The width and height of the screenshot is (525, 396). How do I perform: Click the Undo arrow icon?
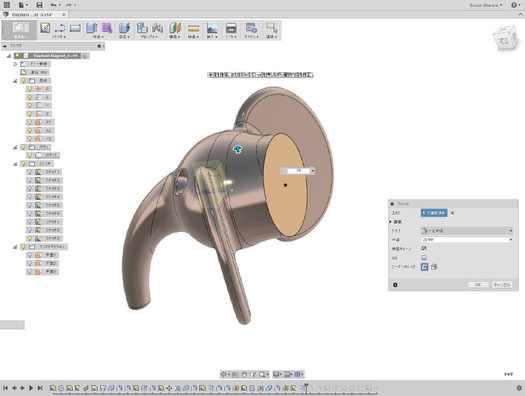coord(54,5)
